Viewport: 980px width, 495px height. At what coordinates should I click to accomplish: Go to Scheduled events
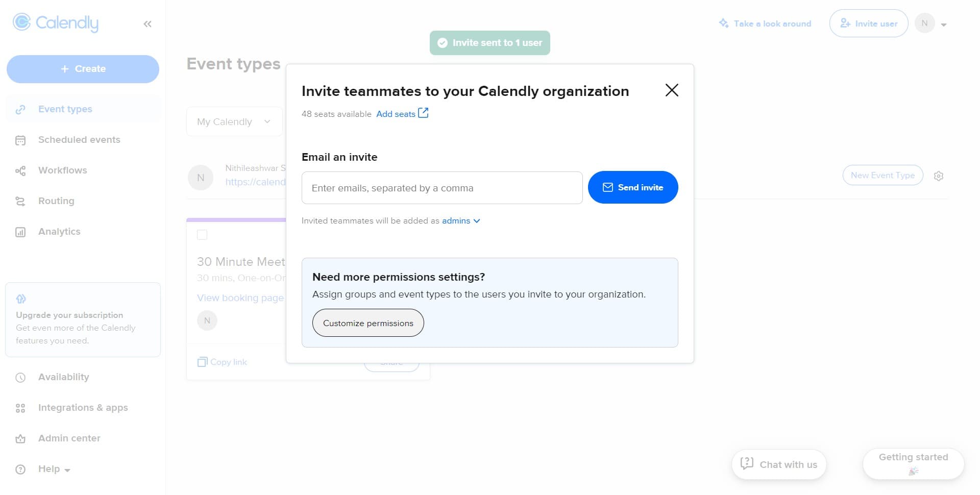(79, 140)
